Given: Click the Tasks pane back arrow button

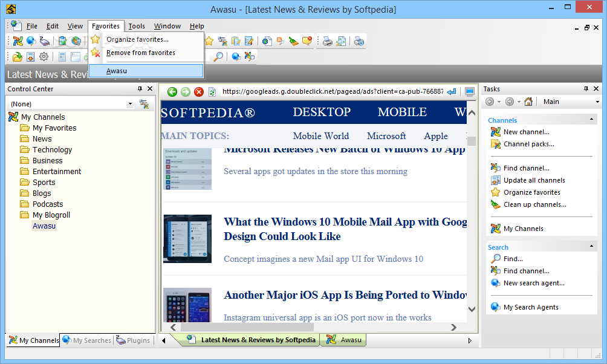Looking at the screenshot, I should (x=490, y=102).
